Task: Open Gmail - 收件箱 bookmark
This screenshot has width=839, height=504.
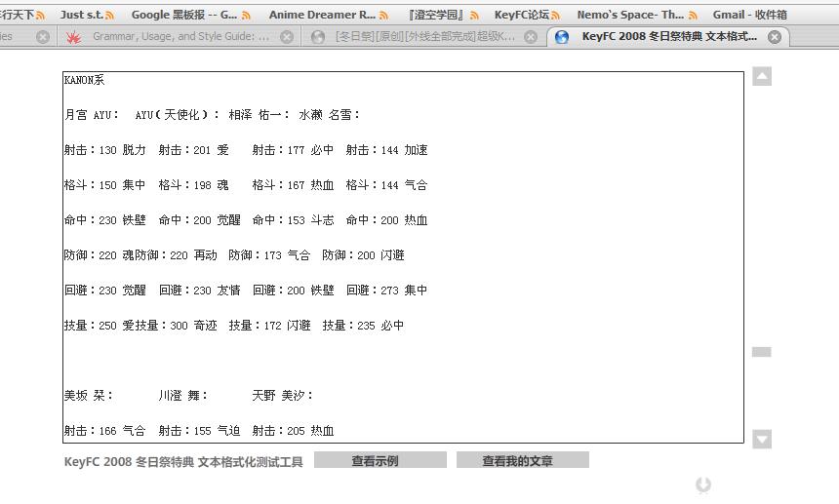Action: pyautogui.click(x=749, y=15)
